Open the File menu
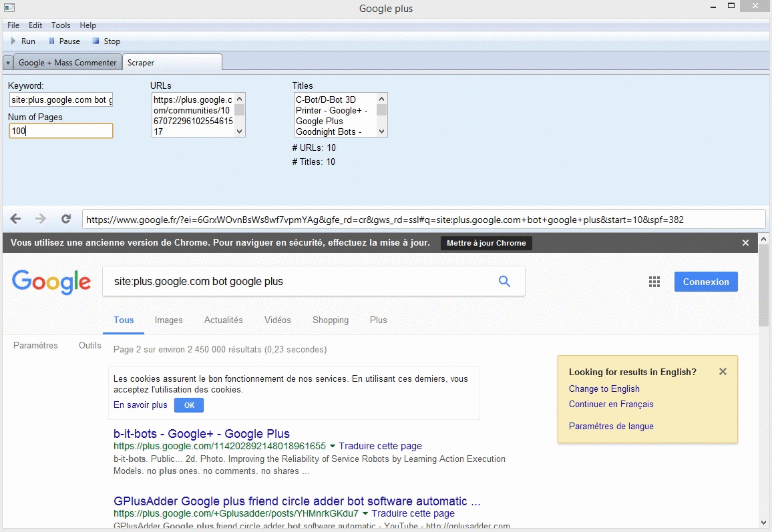 point(13,25)
